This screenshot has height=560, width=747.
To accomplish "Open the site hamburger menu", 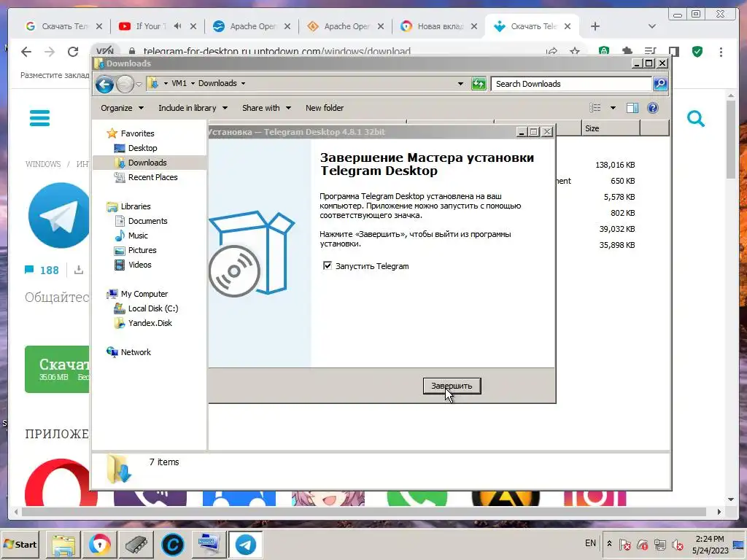I will point(39,117).
